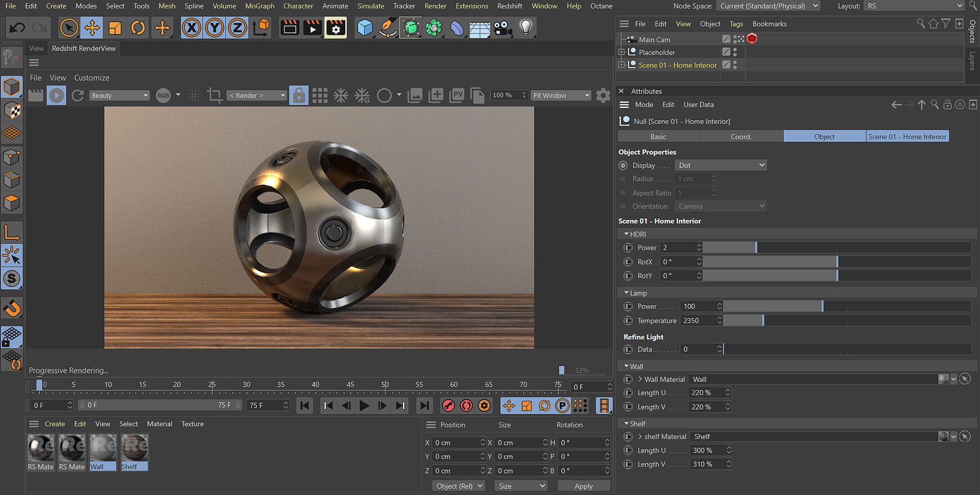Toggle X axis lock
The height and width of the screenshot is (495, 980).
pyautogui.click(x=191, y=28)
